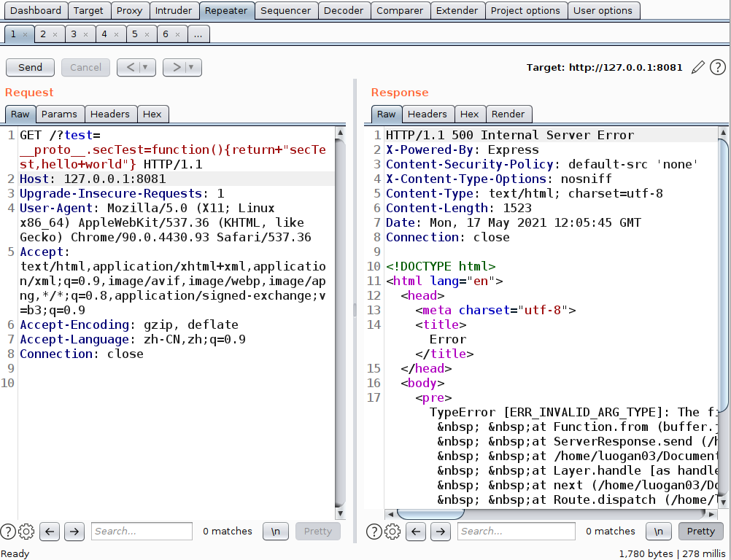Open the Render tab in Response
731x560 pixels.
(508, 114)
